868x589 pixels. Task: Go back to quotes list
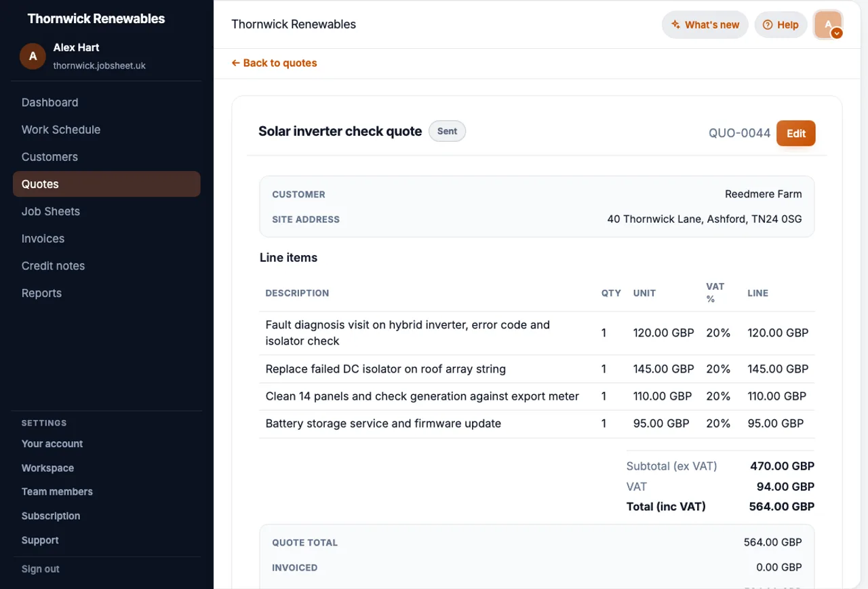(274, 63)
